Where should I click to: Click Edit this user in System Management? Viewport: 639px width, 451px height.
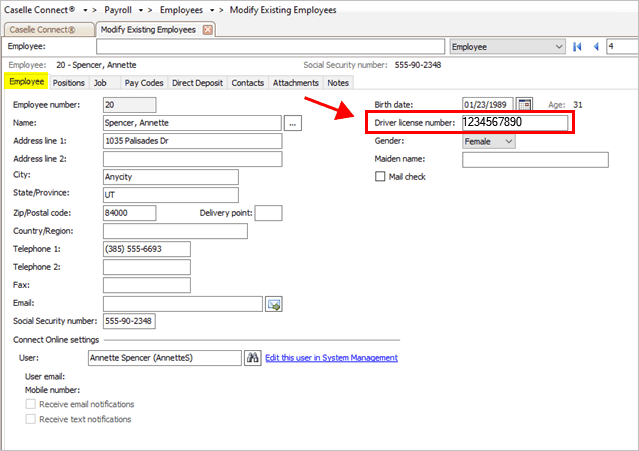[331, 358]
